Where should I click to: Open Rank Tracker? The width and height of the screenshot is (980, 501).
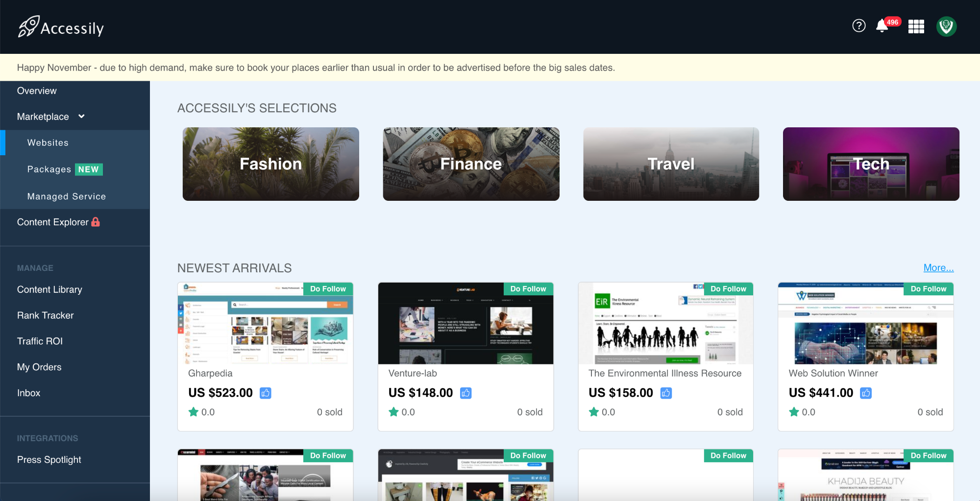click(x=45, y=315)
